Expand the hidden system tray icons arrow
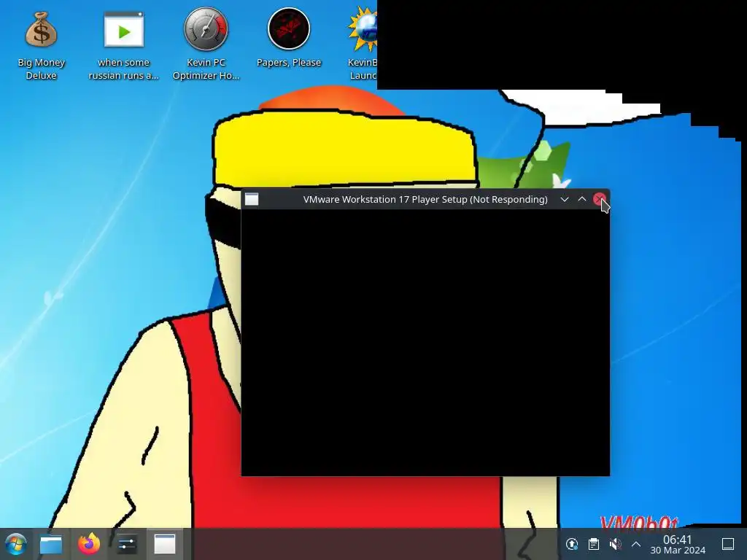The image size is (747, 560). click(x=636, y=544)
